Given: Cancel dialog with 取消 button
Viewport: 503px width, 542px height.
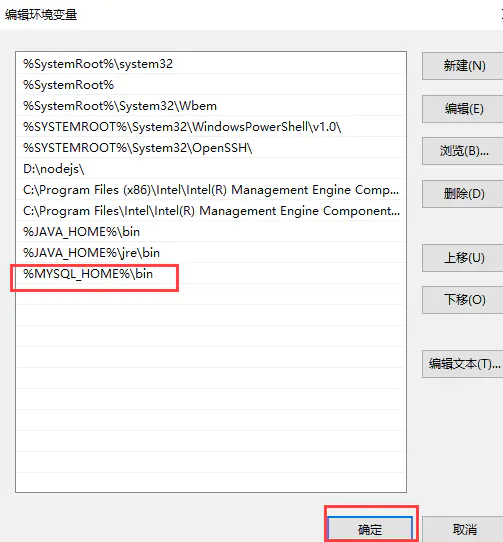Looking at the screenshot, I should click(463, 529).
